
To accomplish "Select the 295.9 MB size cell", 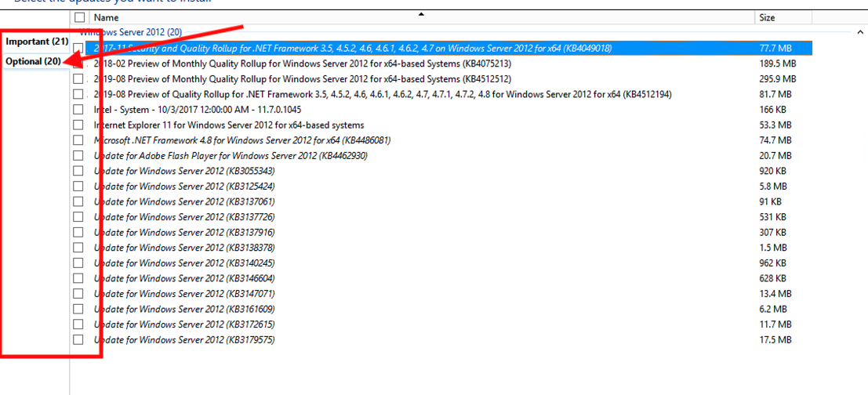I will pos(778,78).
